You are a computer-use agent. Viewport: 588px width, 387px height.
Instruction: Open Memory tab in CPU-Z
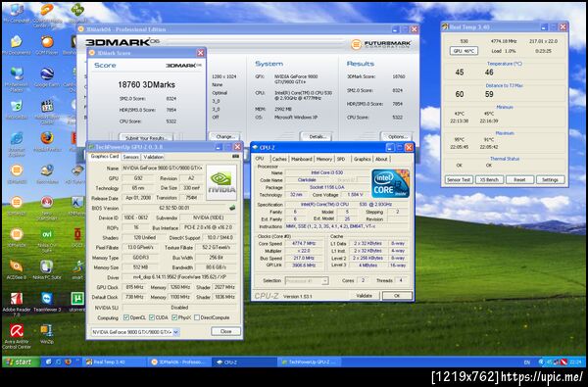pyautogui.click(x=324, y=159)
